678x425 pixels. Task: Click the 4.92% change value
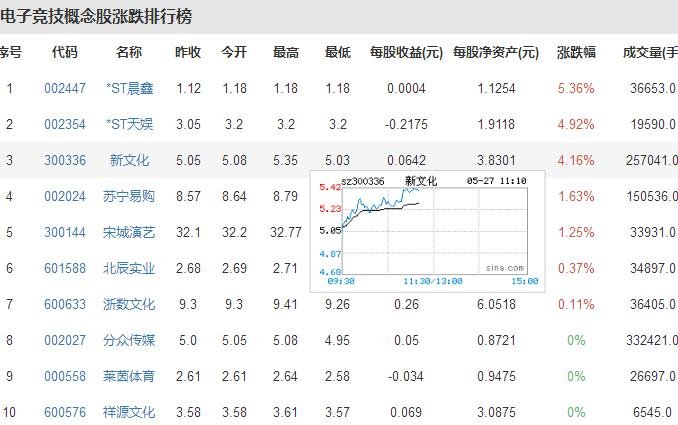click(576, 125)
